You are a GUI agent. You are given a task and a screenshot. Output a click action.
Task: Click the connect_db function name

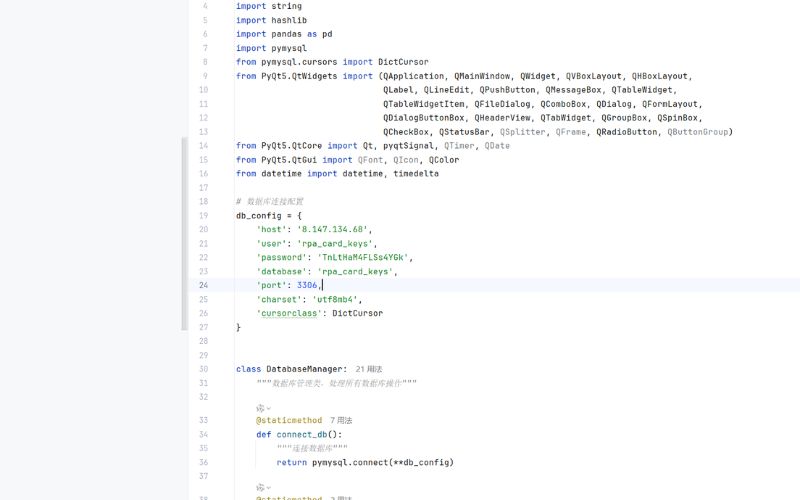point(307,435)
